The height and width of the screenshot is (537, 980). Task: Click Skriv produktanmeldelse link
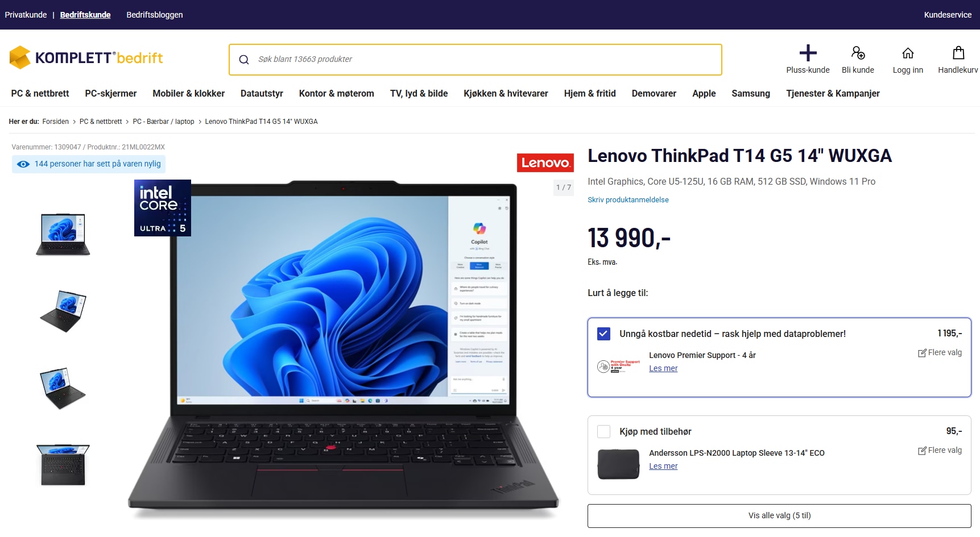[x=628, y=200]
